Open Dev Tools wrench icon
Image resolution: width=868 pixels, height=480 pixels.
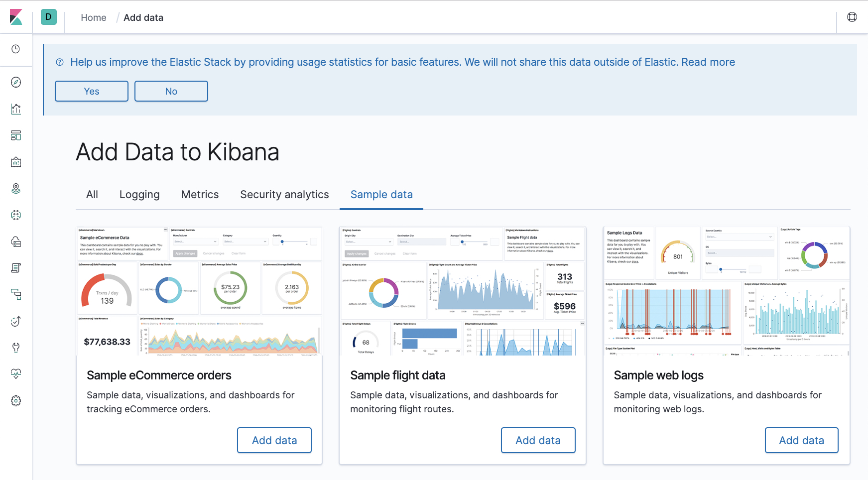point(16,348)
